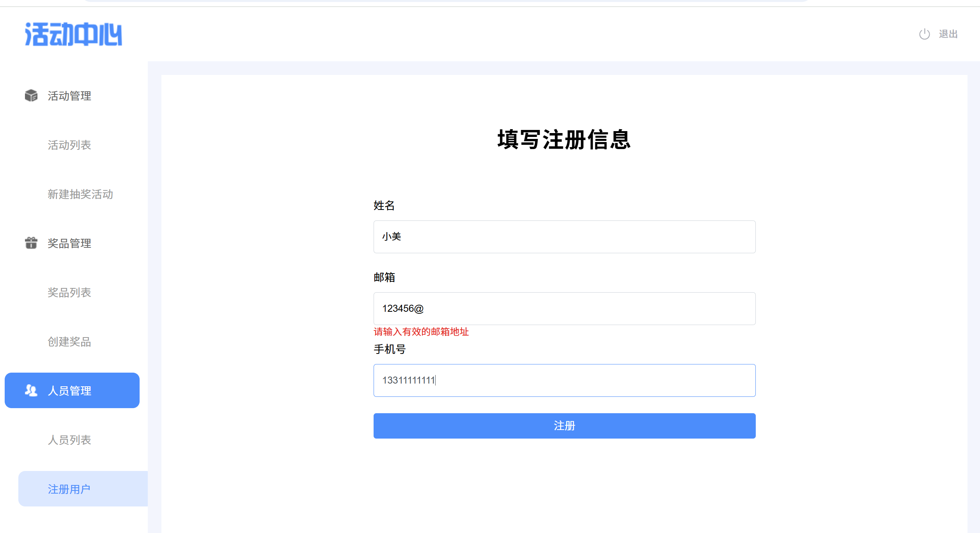This screenshot has width=980, height=533.
Task: Expand the 活动管理 menu group
Action: coord(69,96)
